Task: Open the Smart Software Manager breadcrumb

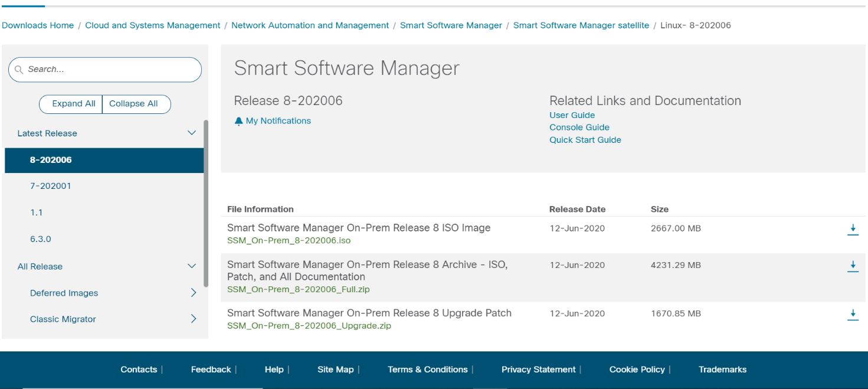Action: pos(451,25)
